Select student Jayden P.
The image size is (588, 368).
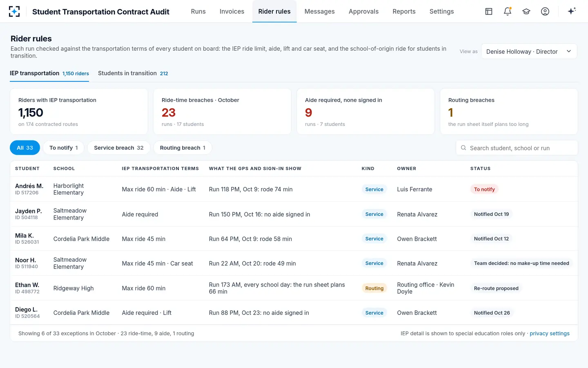[x=29, y=211]
